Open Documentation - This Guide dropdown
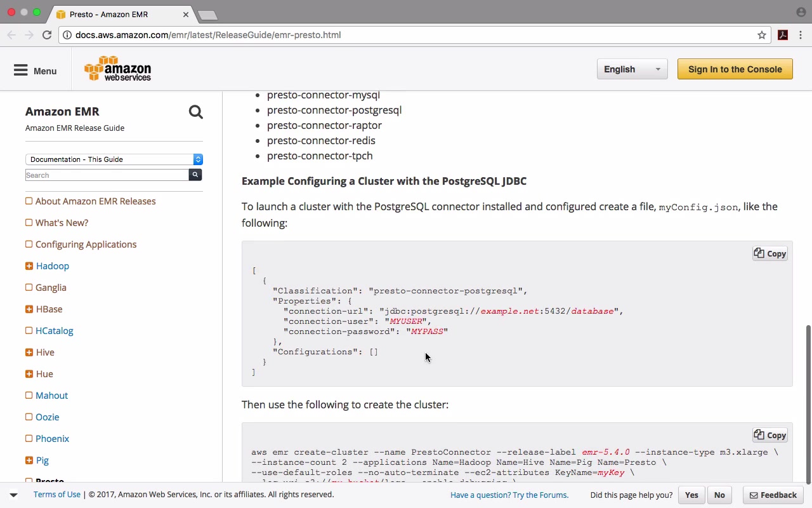The height and width of the screenshot is (508, 812). coord(114,159)
